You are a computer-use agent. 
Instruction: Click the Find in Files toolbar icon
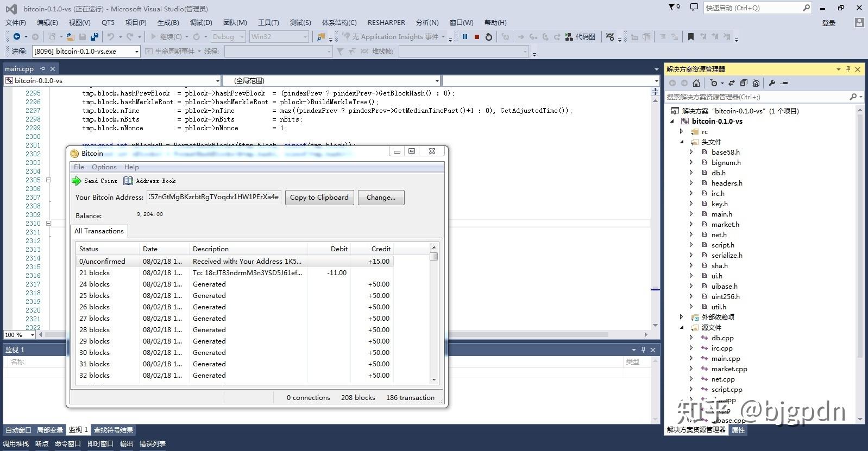click(321, 37)
